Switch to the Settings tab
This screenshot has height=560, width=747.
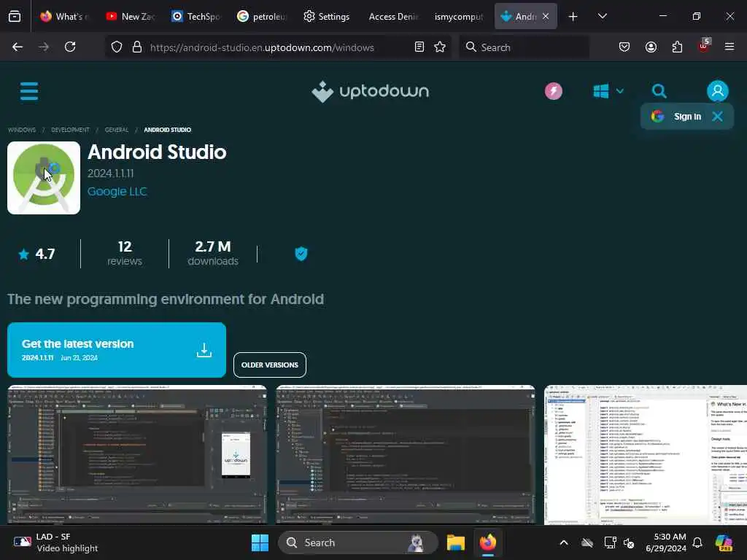point(327,16)
